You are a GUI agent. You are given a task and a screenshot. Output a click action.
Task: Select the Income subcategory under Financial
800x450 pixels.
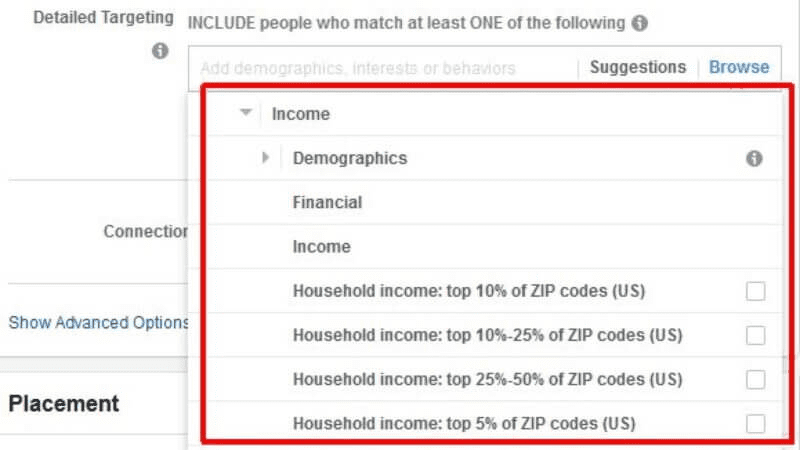tap(321, 246)
